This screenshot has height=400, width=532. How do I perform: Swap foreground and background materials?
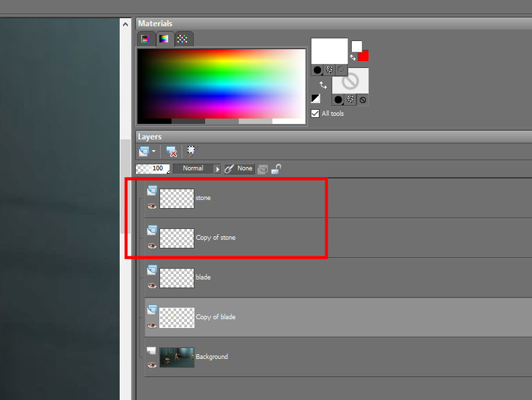coord(323,85)
